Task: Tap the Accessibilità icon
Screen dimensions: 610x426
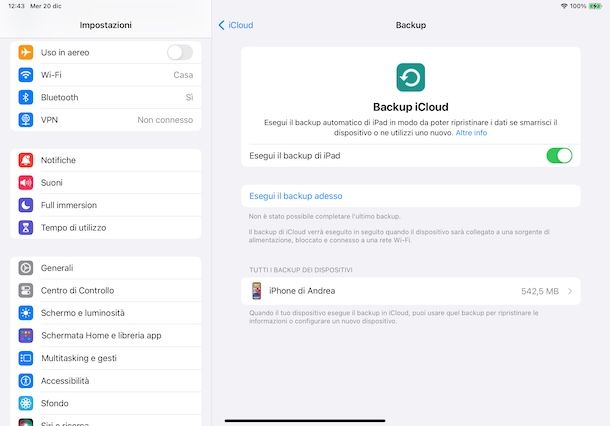Action: pos(26,380)
